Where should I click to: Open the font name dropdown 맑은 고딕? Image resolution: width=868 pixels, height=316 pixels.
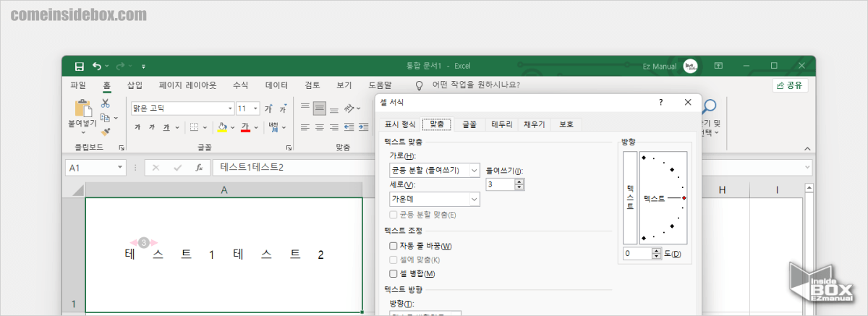(230, 108)
